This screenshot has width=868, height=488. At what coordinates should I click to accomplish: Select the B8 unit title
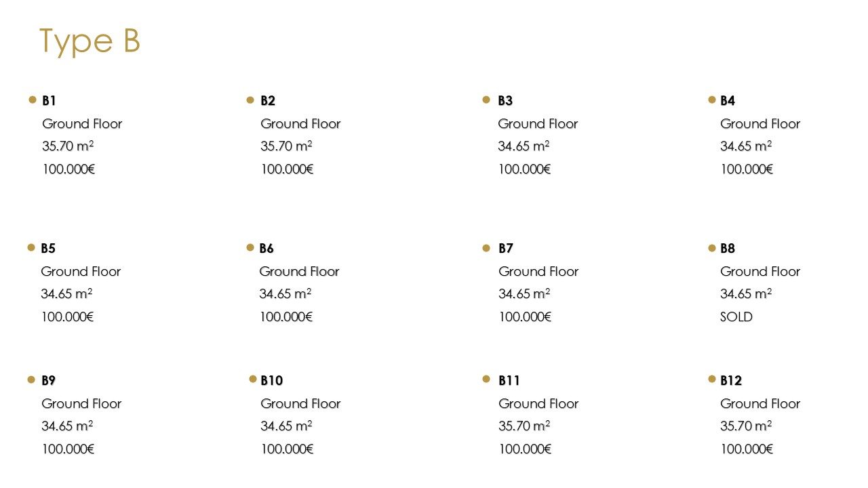coord(728,249)
